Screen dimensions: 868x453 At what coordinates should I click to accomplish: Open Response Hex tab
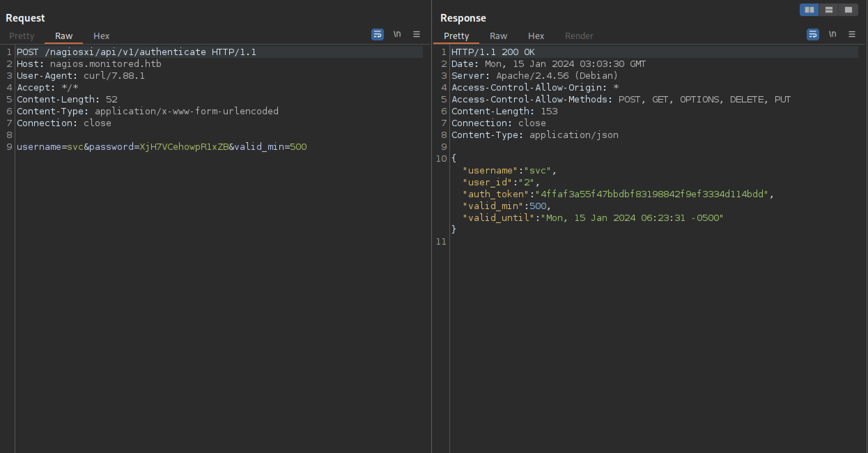[x=536, y=36]
